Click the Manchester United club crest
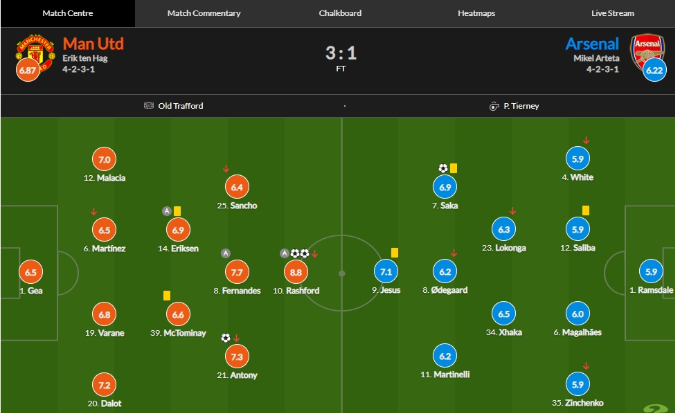 point(35,53)
